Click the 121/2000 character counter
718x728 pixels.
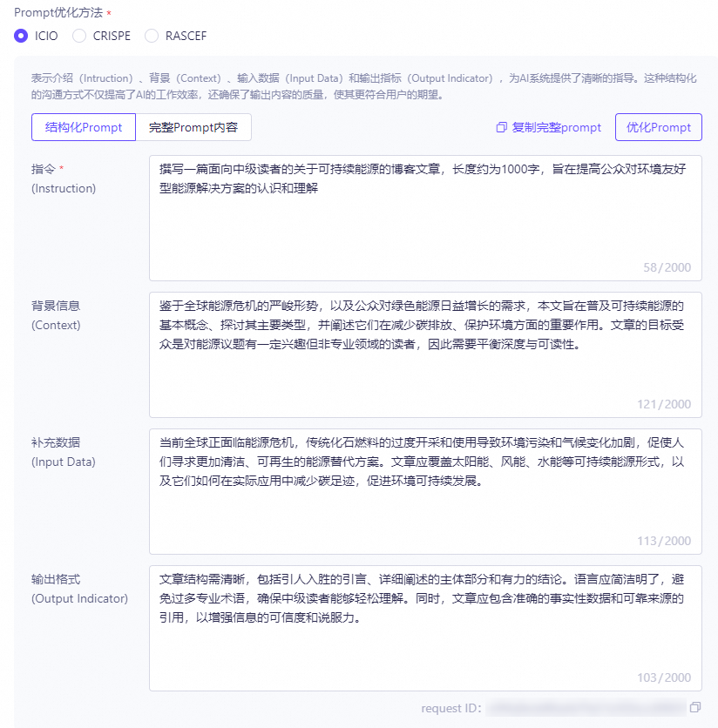click(664, 404)
